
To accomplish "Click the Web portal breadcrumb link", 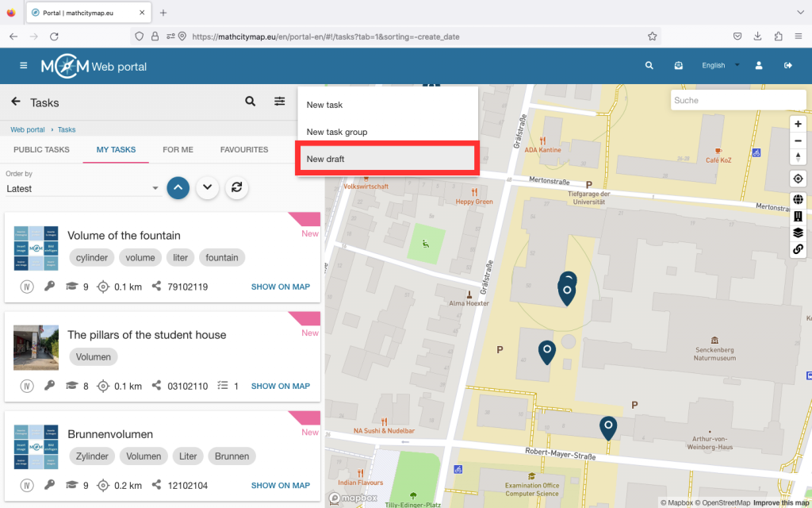I will (x=28, y=129).
